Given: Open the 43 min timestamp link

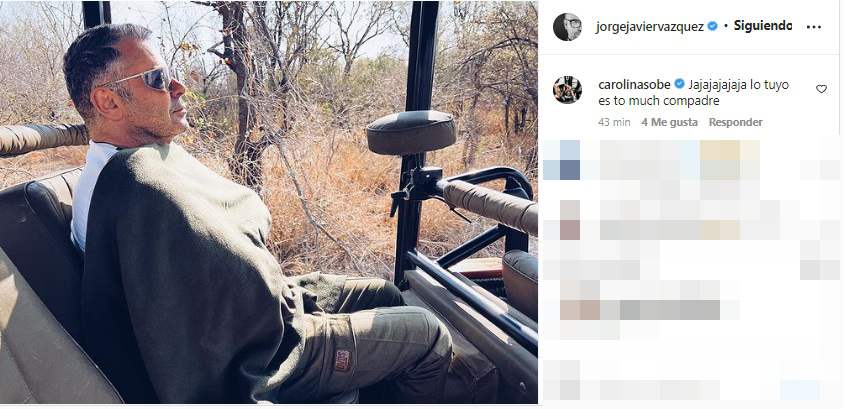Looking at the screenshot, I should pos(613,122).
